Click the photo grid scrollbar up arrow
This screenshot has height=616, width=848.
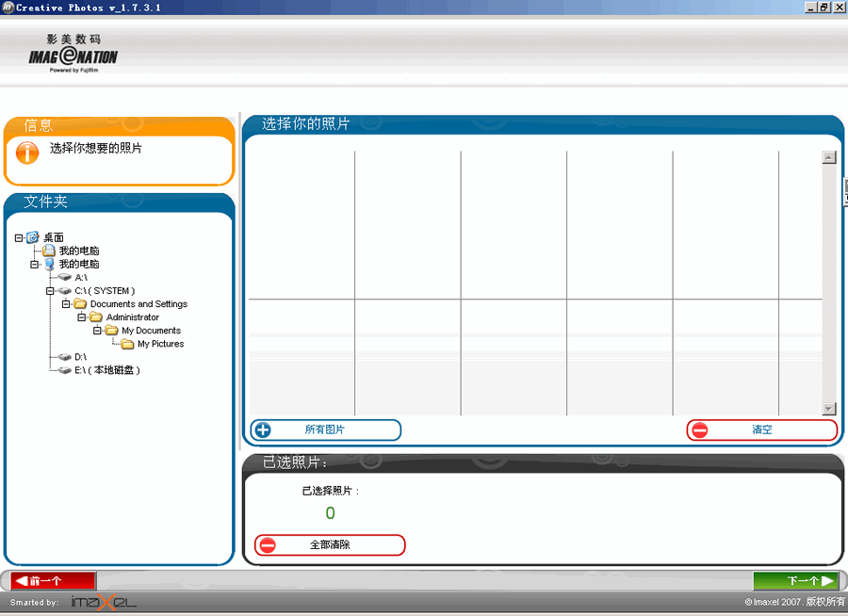tap(829, 156)
